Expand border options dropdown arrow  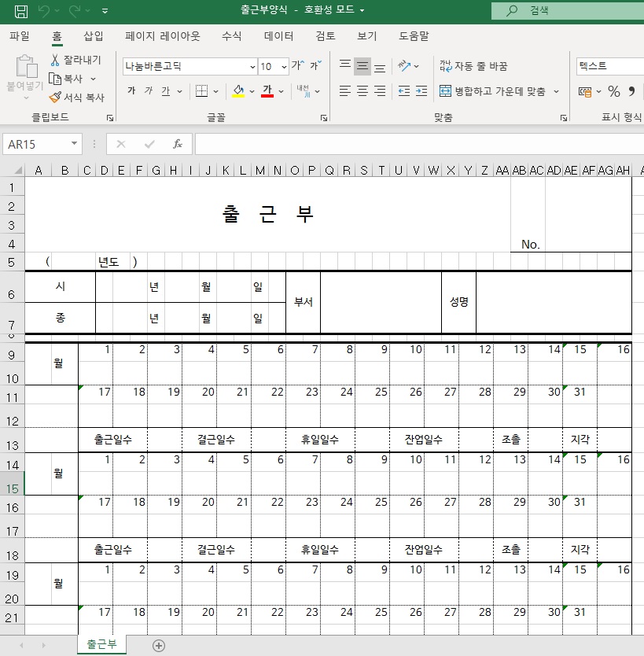point(215,90)
